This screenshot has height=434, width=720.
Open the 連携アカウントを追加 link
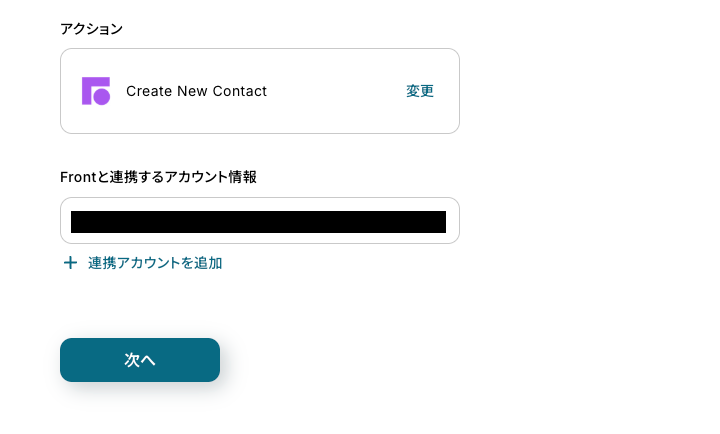pos(154,263)
